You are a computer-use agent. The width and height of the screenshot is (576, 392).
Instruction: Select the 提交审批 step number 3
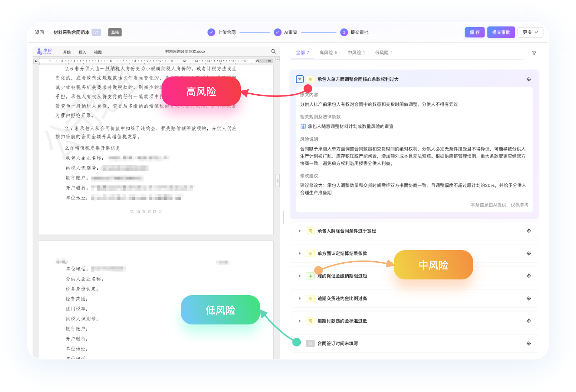[x=354, y=33]
